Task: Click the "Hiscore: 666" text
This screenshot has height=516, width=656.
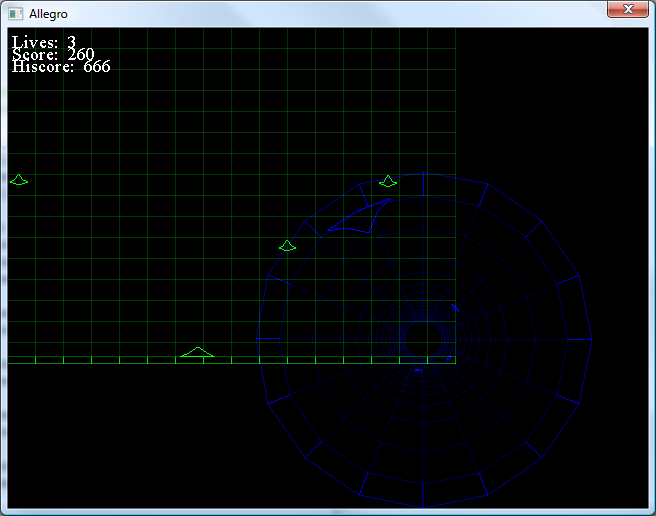Action: [61, 66]
